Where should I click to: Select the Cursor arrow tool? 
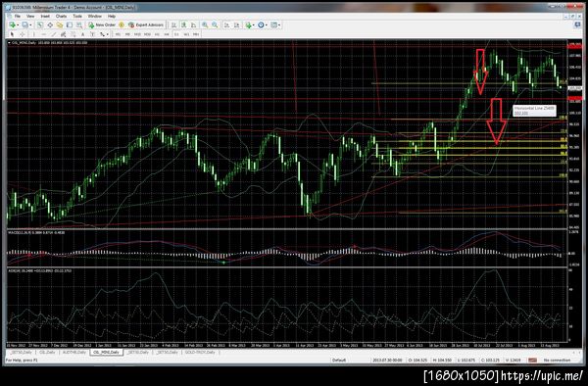pyautogui.click(x=12, y=34)
